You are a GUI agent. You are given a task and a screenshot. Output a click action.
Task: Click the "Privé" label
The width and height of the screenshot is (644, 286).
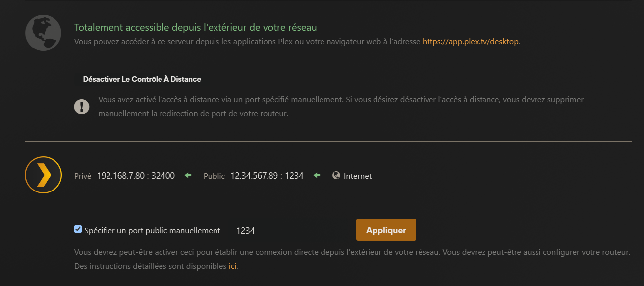(83, 176)
